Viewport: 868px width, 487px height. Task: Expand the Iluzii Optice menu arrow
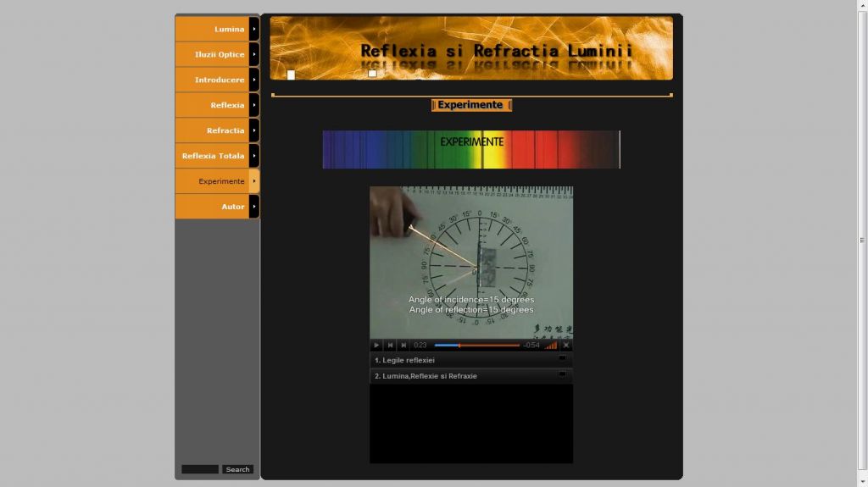click(x=254, y=54)
